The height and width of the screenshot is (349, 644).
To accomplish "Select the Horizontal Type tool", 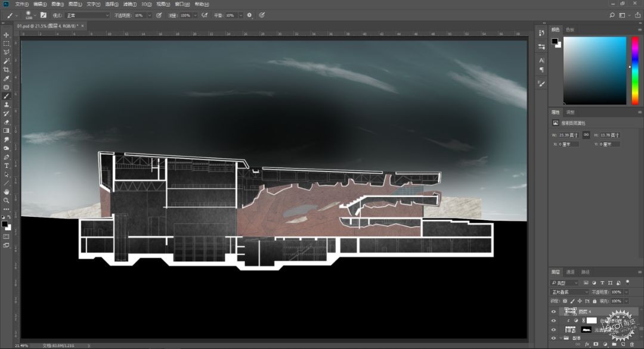I will coord(6,166).
